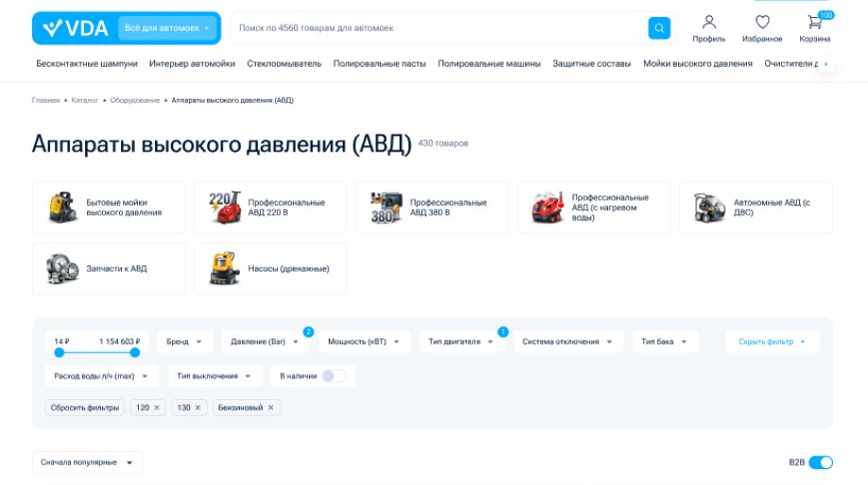The image size is (868, 485).
Task: Go to Каталог breadcrumb
Action: click(85, 100)
